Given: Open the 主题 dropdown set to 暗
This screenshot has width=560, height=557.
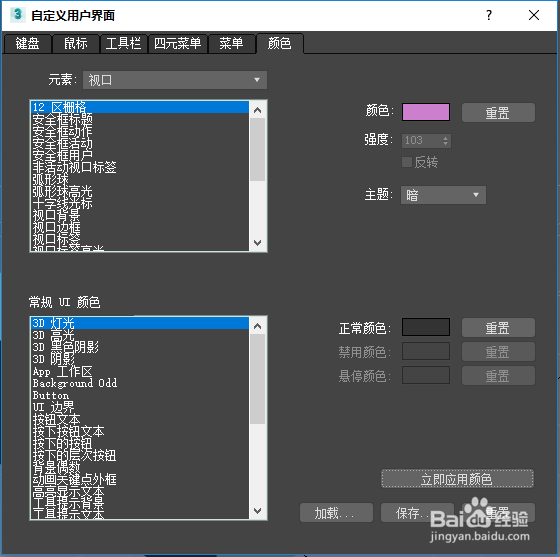Looking at the screenshot, I should pos(443,195).
